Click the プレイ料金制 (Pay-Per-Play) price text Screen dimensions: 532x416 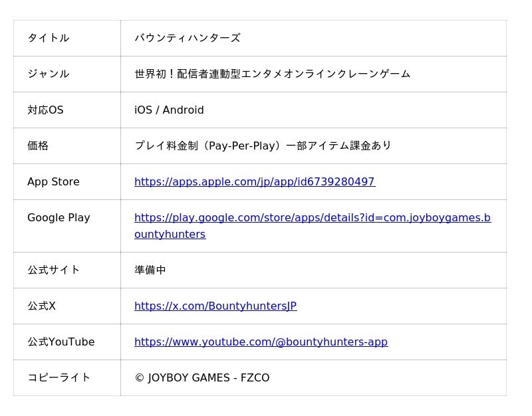click(263, 146)
